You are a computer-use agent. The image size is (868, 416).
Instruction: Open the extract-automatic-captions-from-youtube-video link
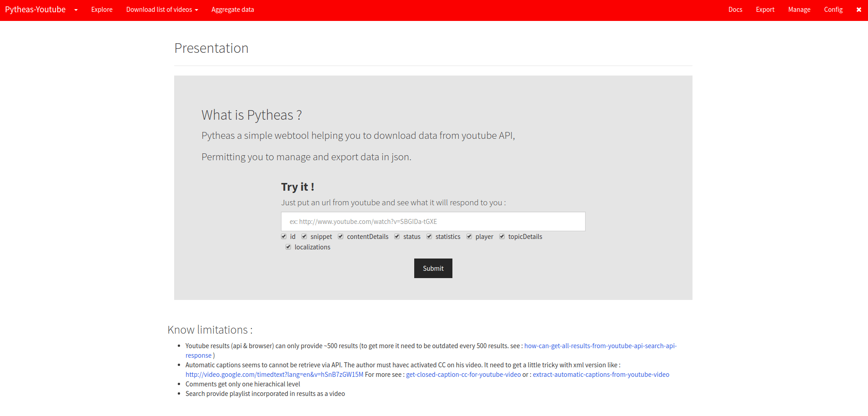pos(601,375)
